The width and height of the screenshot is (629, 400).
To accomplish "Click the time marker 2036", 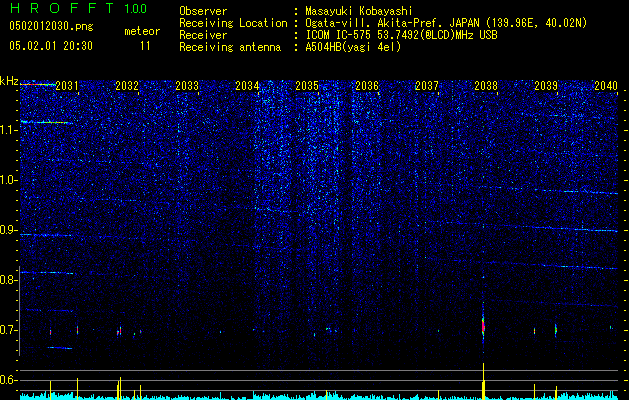I will click(x=367, y=85).
